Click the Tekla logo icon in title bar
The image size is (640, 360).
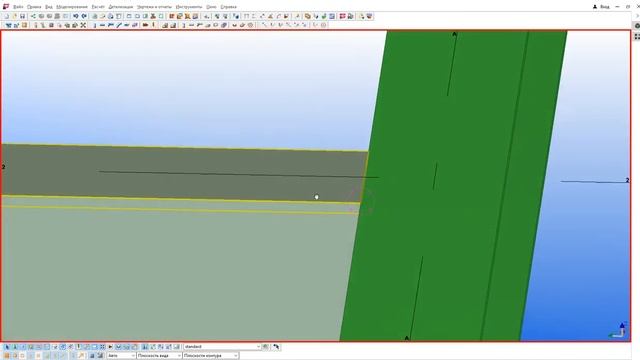point(6,7)
